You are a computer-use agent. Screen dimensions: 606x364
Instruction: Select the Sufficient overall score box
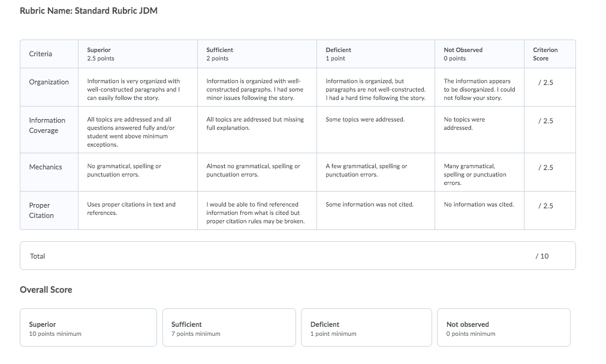point(229,327)
